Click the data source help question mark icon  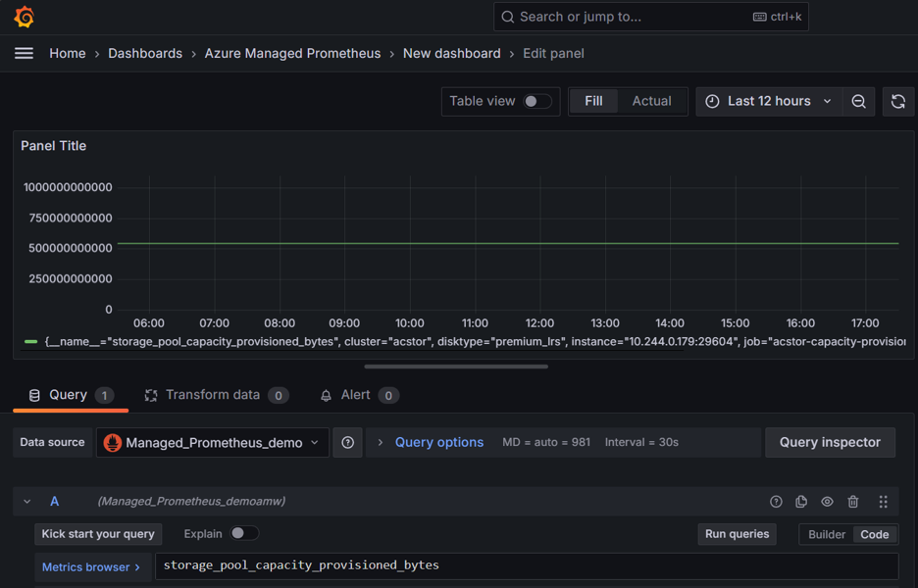pyautogui.click(x=347, y=442)
